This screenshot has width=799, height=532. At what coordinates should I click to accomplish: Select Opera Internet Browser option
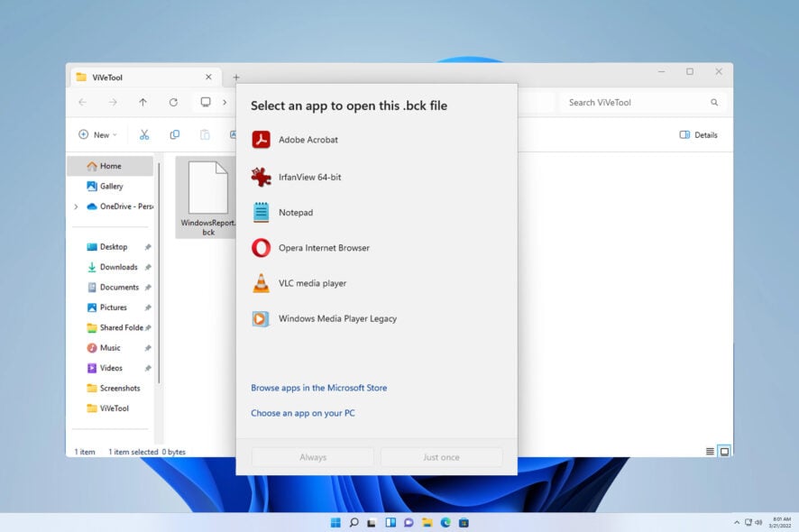pyautogui.click(x=323, y=248)
